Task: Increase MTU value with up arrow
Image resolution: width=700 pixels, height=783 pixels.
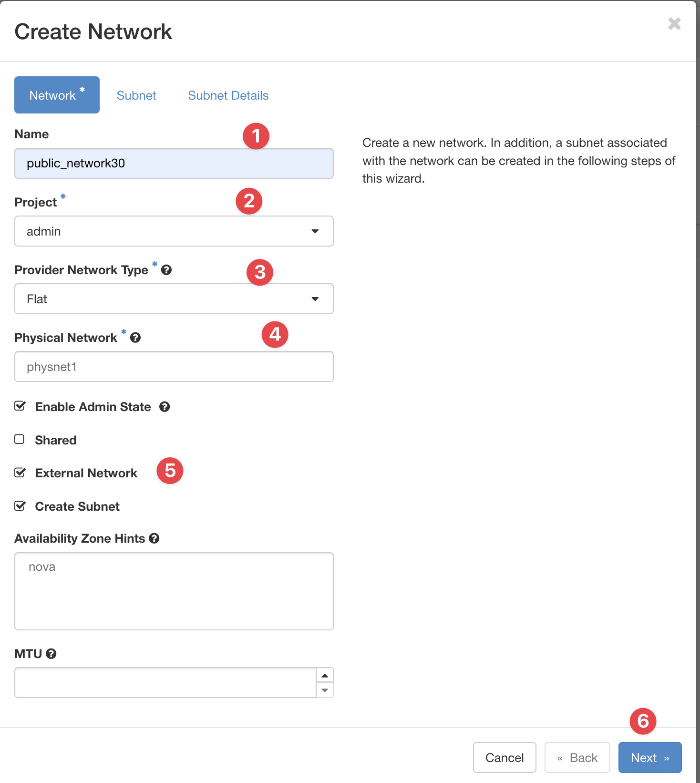Action: pos(325,675)
